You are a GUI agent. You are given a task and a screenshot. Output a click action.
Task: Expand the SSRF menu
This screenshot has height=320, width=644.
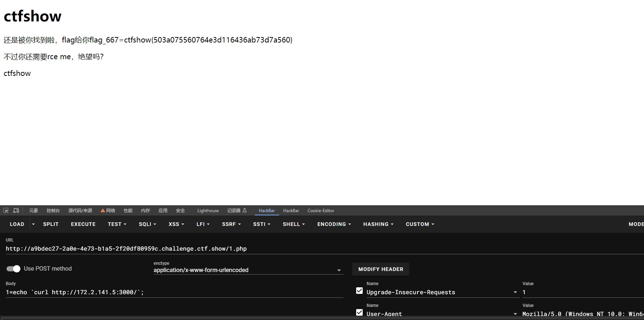[232, 224]
